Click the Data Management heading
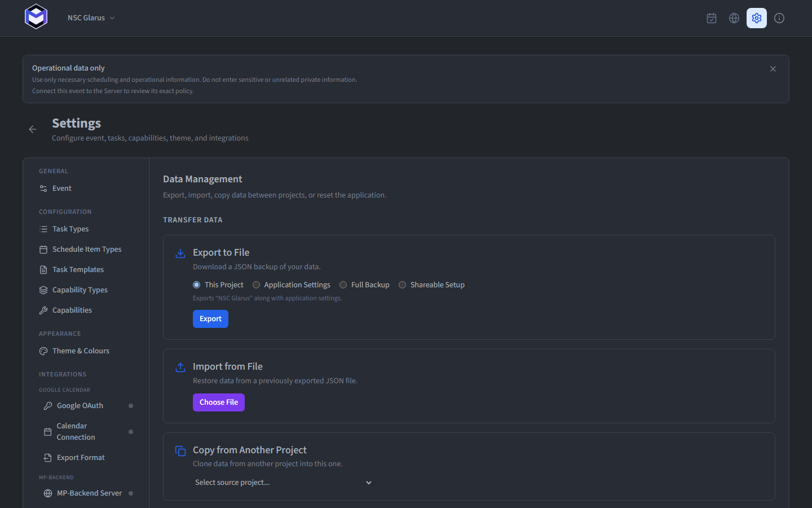This screenshot has height=508, width=812. (202, 179)
